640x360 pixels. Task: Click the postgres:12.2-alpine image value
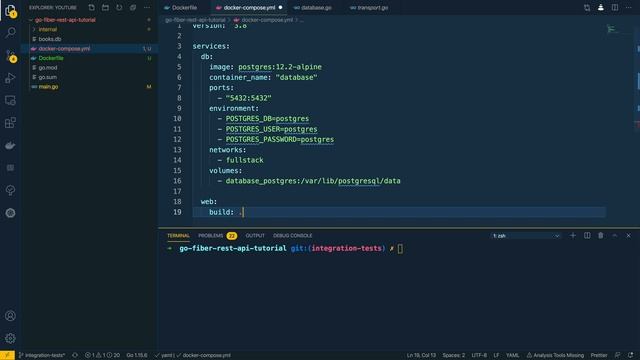point(280,67)
